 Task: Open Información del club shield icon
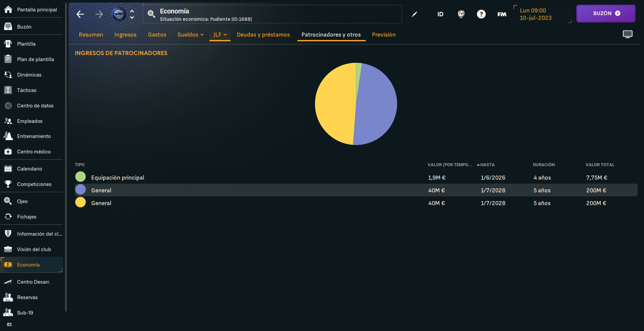8,234
